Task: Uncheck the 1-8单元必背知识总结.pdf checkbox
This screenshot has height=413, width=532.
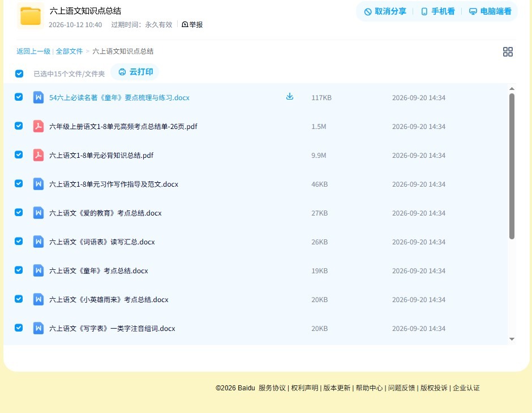Action: tap(19, 154)
